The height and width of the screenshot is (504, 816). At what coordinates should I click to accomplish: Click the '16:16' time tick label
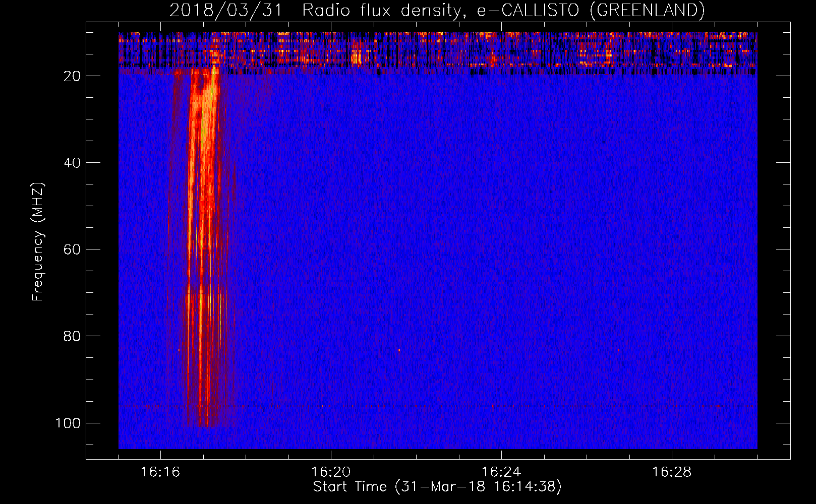160,472
